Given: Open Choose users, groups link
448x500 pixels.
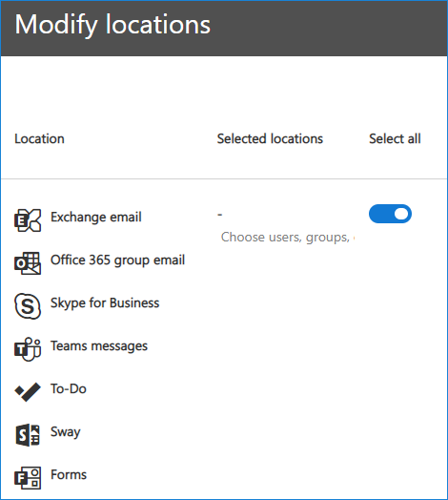Looking at the screenshot, I should 288,238.
